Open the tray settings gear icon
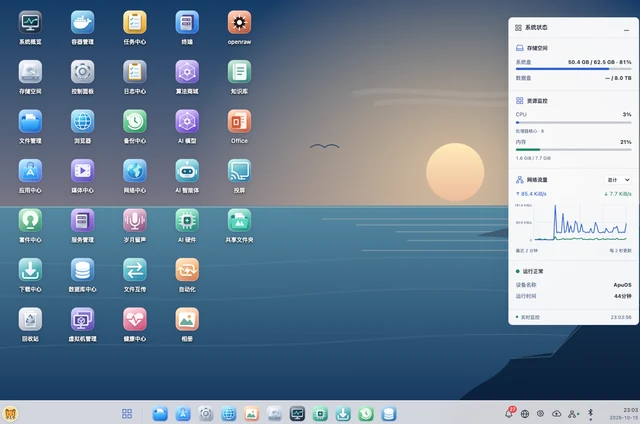This screenshot has height=424, width=640. 540,414
